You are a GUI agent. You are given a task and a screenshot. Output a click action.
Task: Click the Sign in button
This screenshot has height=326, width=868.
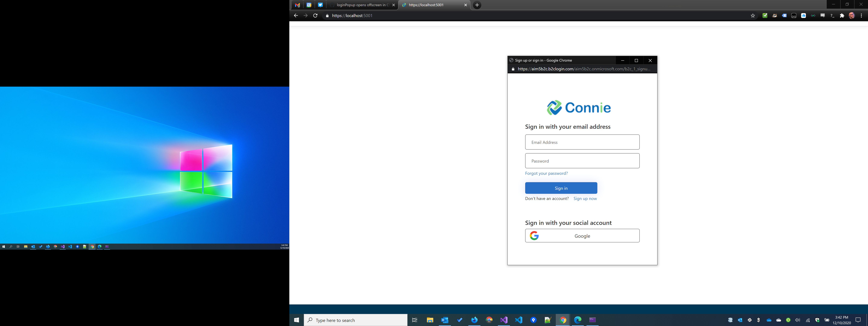tap(561, 188)
